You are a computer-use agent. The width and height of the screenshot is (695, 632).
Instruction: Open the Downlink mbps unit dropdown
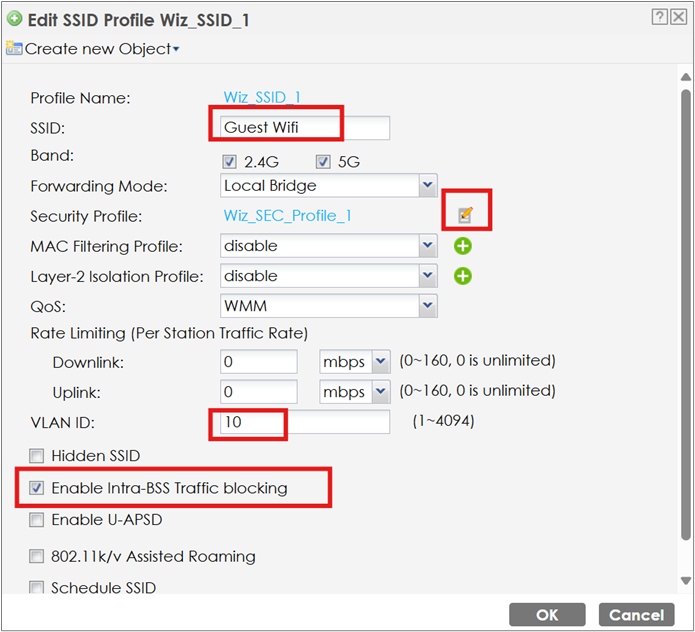tap(355, 362)
